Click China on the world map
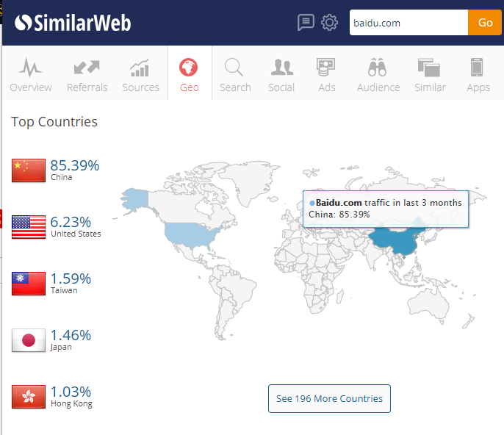 (397, 240)
